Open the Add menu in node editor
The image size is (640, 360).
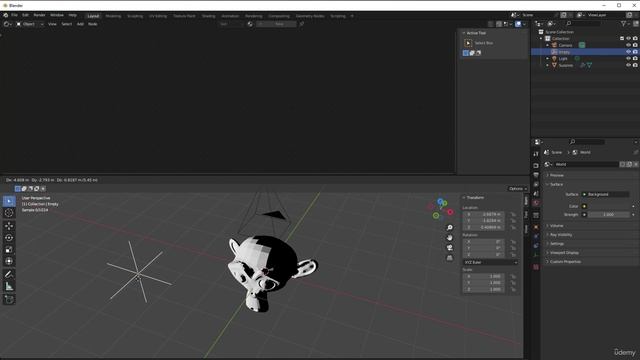tap(80, 24)
